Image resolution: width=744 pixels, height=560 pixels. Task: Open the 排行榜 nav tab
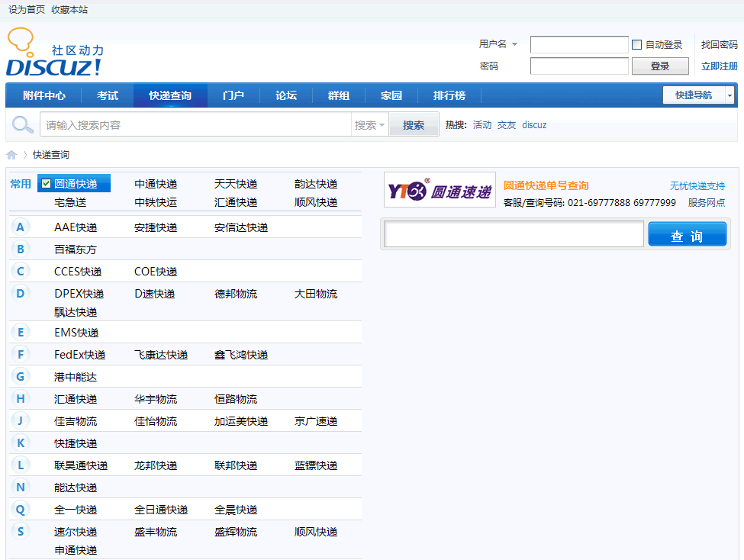[449, 95]
